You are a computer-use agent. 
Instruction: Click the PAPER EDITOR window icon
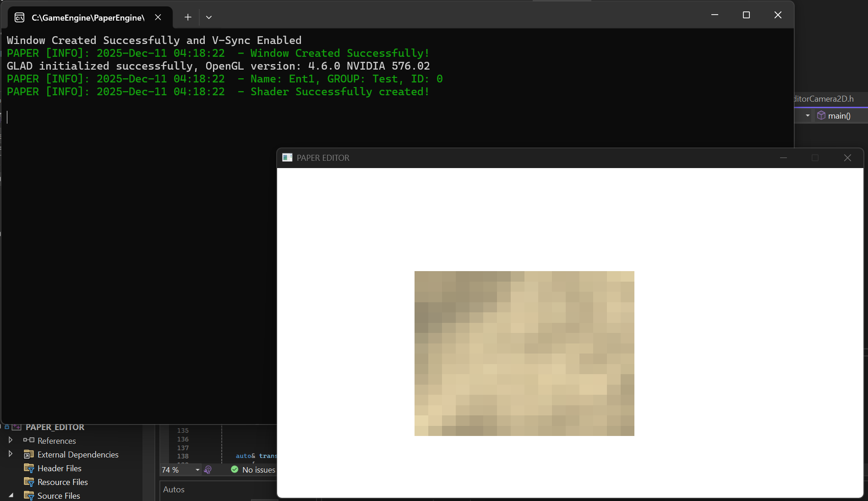click(287, 158)
